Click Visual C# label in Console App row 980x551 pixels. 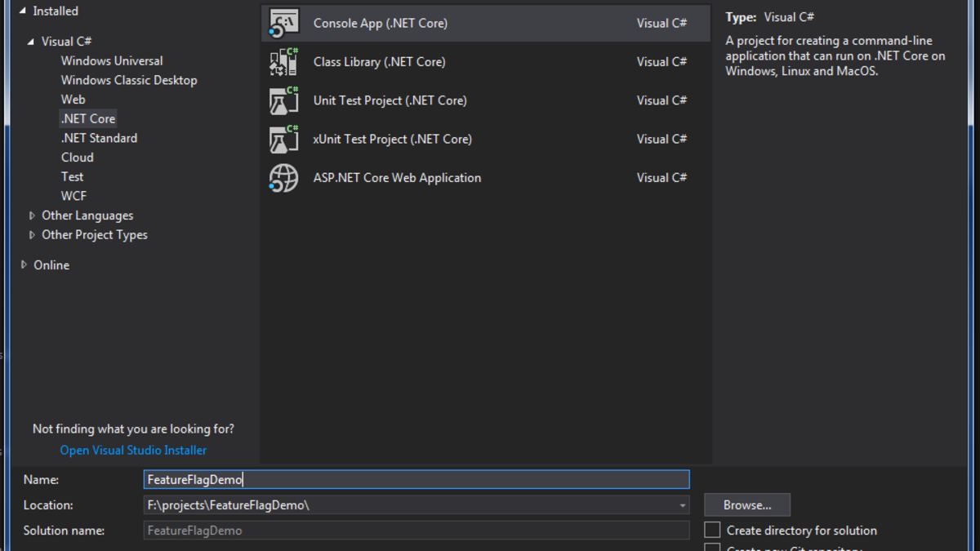coord(662,24)
